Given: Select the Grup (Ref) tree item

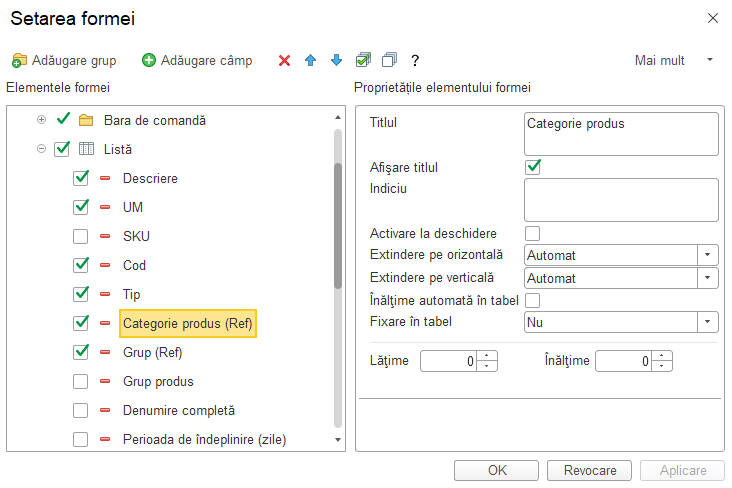Looking at the screenshot, I should point(153,352).
